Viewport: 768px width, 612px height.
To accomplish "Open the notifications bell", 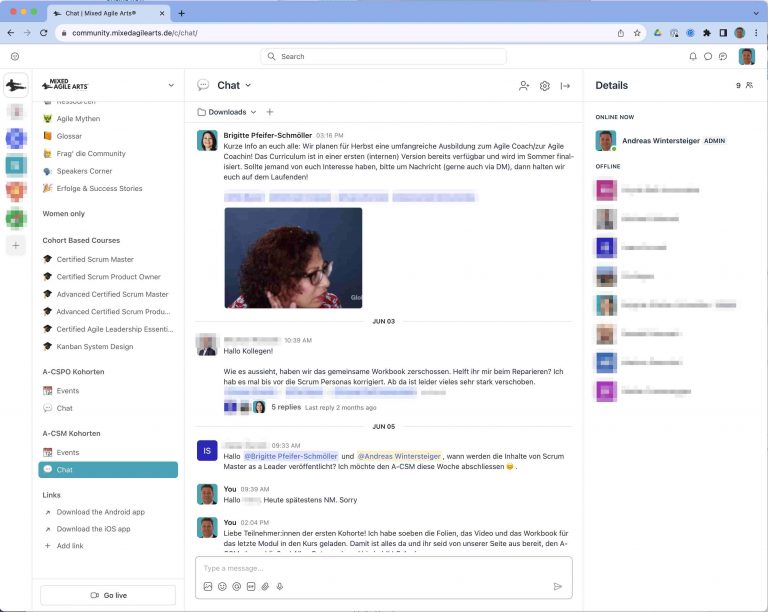I will (692, 56).
